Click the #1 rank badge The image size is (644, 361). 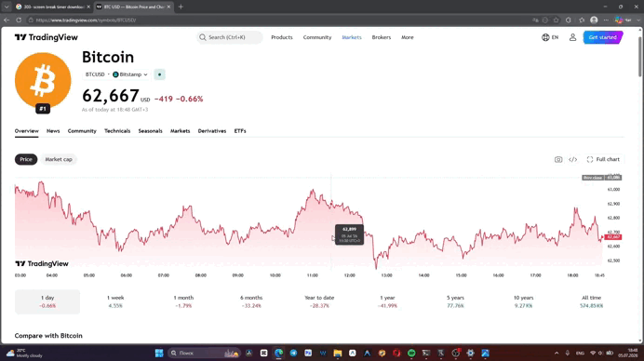[43, 109]
